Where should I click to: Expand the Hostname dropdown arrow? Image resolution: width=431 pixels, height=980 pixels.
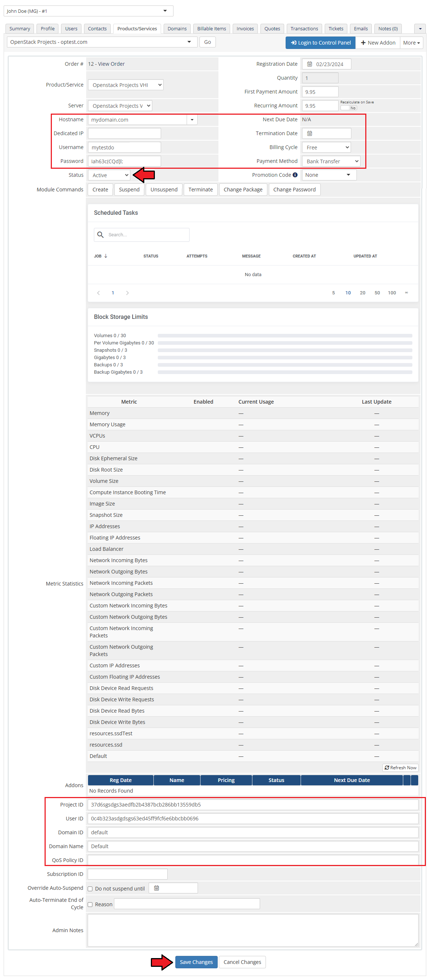click(x=192, y=119)
